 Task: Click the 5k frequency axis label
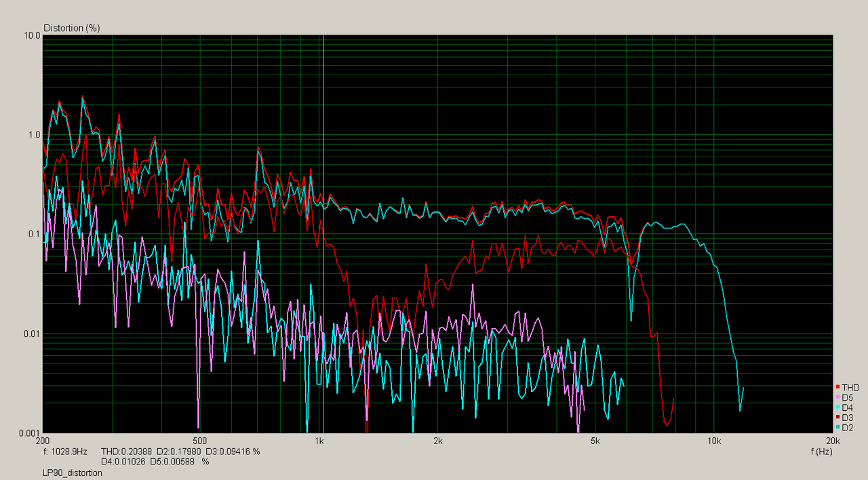pos(595,441)
